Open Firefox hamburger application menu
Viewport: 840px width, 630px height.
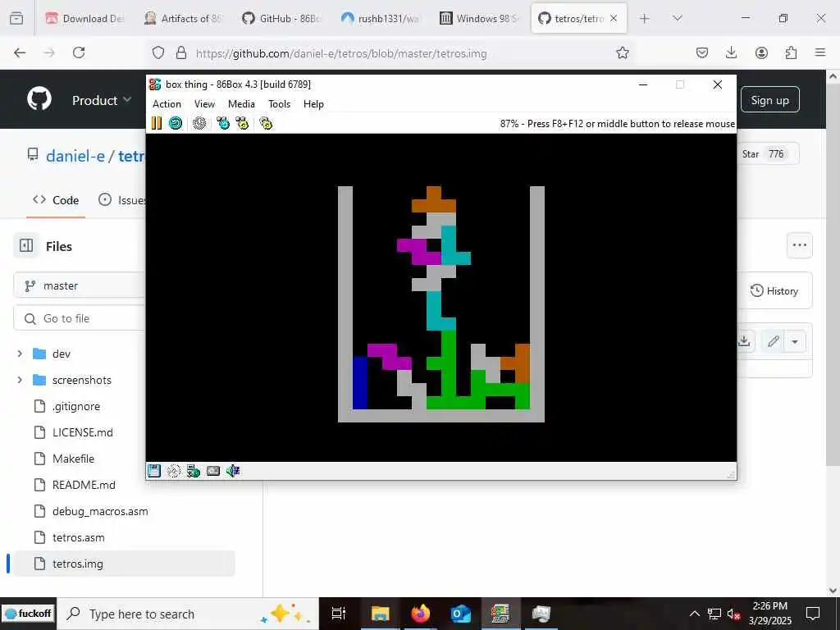coord(820,52)
